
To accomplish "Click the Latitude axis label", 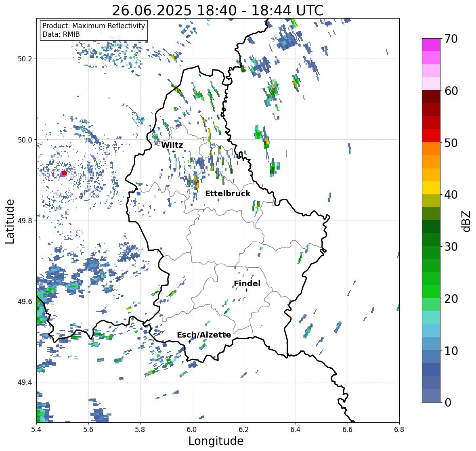I will [10, 221].
